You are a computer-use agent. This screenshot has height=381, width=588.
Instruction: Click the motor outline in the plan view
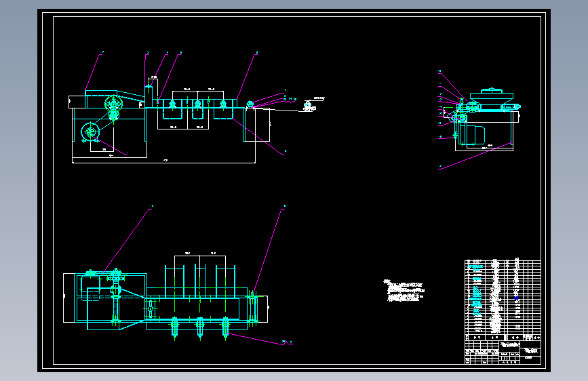pyautogui.click(x=90, y=287)
